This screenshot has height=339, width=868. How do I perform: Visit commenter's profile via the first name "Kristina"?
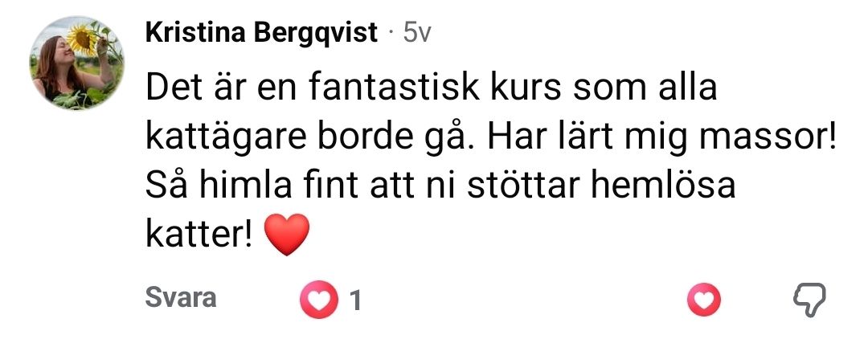(x=196, y=33)
